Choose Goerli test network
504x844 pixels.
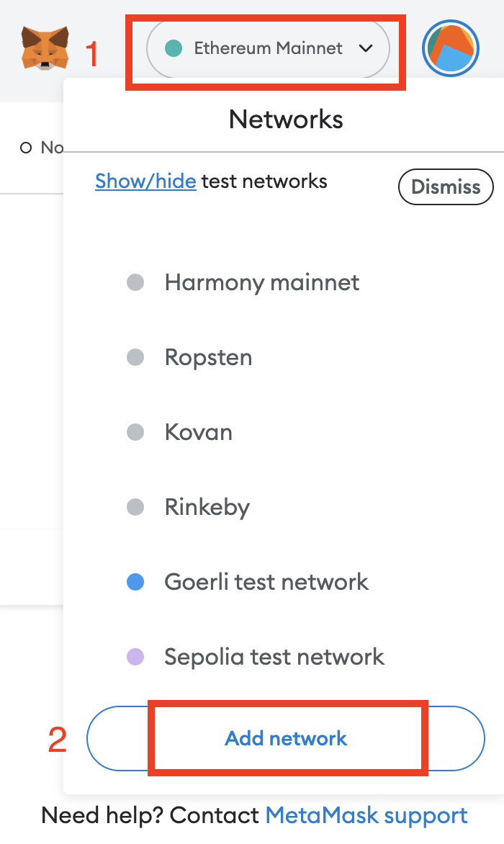[x=266, y=582]
